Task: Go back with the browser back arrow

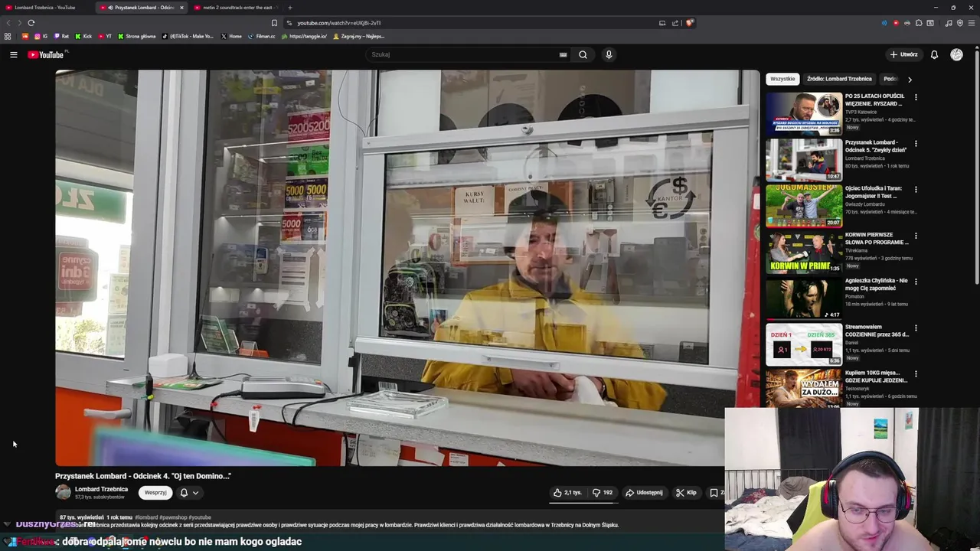Action: click(9, 23)
